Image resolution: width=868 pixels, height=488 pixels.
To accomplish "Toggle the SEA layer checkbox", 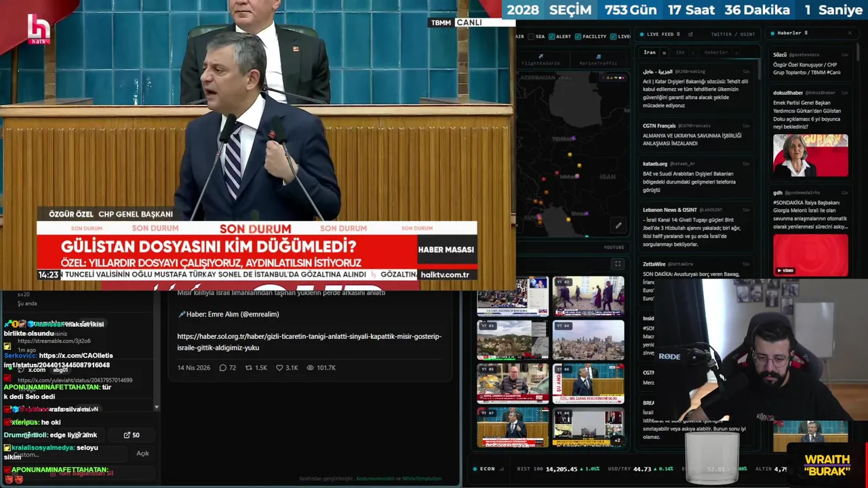I will (531, 37).
